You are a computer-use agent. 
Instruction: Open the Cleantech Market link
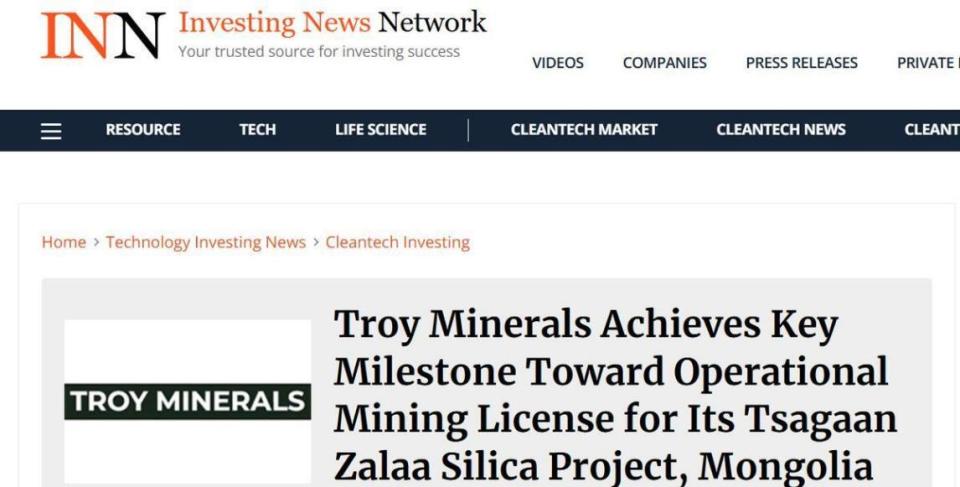click(584, 130)
